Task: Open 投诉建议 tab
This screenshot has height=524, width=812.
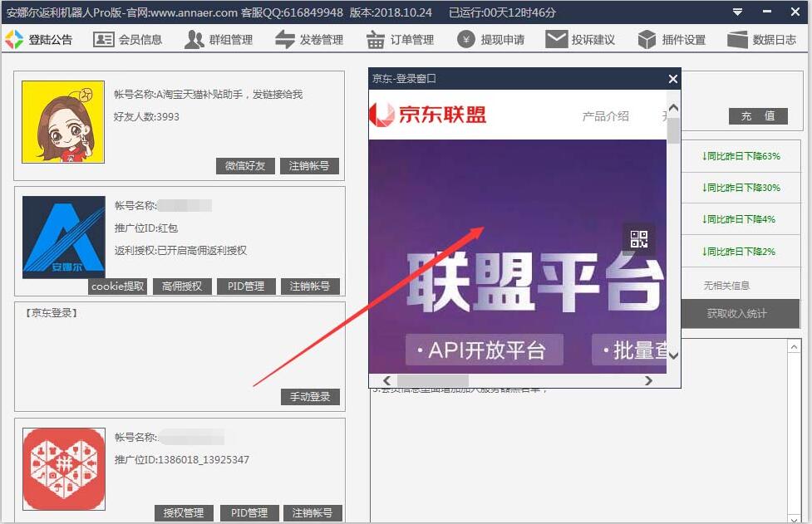Action: point(580,39)
